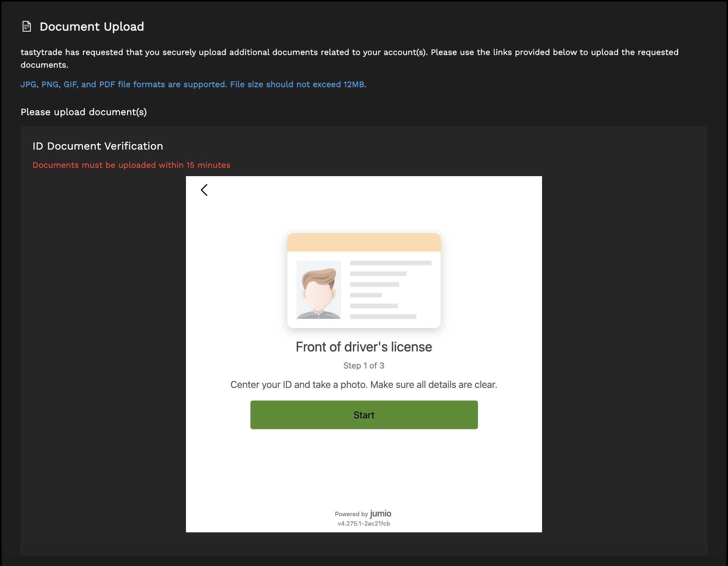
Task: Click the ID Document Verification section title
Action: click(x=98, y=146)
